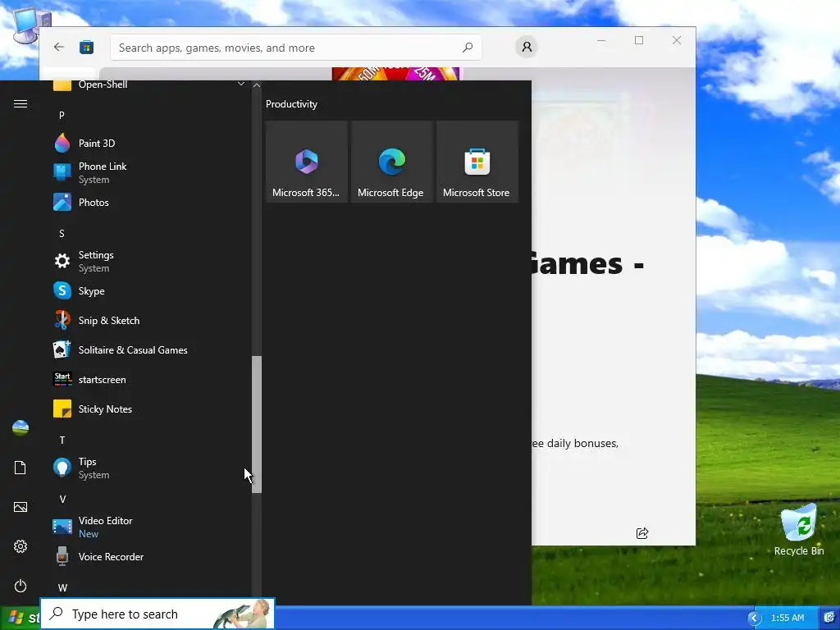Expand the Start menu hamburger navigation
The image size is (840, 630).
[21, 104]
